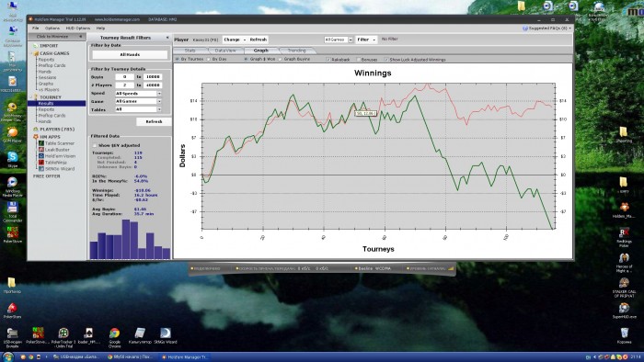Screen dimensions: 644x362
Task: Select Graph Buyins radio button
Action: coord(281,60)
